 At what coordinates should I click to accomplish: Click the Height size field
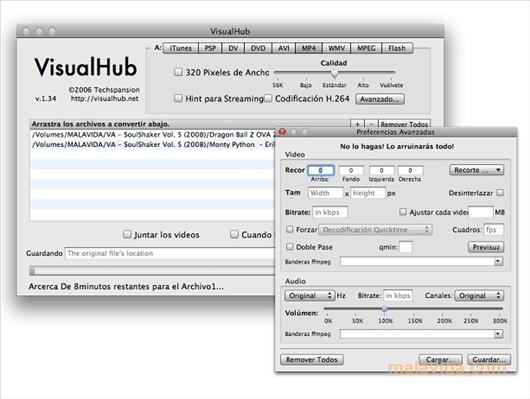coord(368,193)
